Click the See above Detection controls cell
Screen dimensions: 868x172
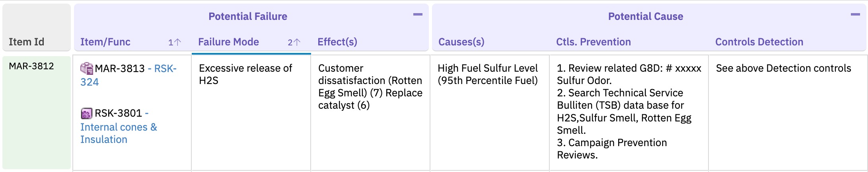coord(788,113)
